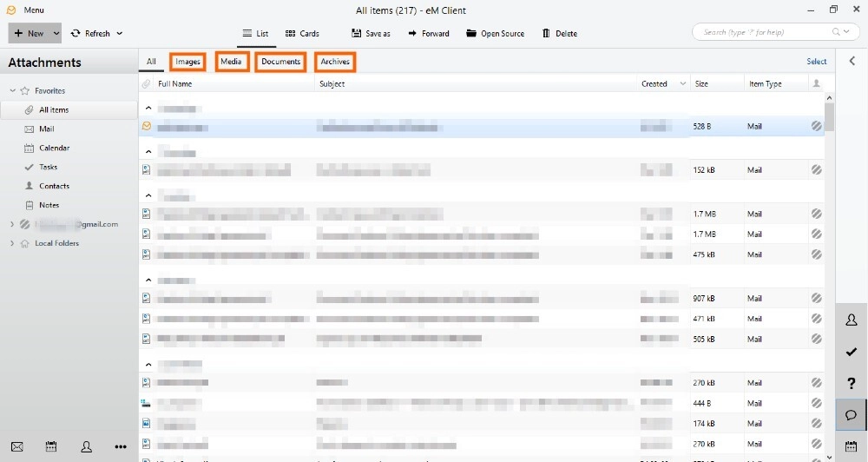868x462 pixels.
Task: Filter attachments by Documents
Action: coord(280,62)
